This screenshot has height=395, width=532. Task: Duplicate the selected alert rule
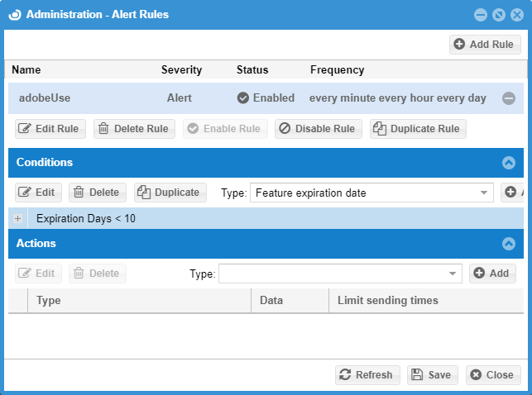(417, 129)
